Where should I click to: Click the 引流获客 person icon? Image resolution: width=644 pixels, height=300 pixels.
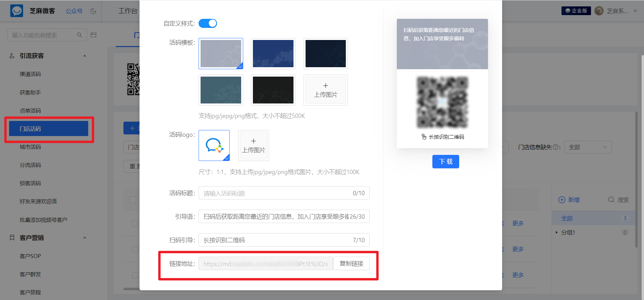click(x=12, y=56)
